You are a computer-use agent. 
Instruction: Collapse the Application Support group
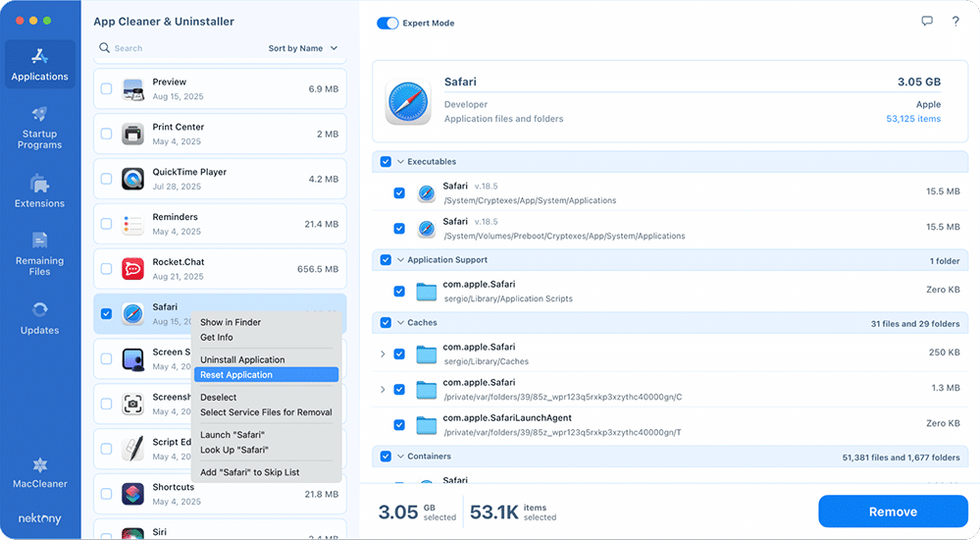400,259
